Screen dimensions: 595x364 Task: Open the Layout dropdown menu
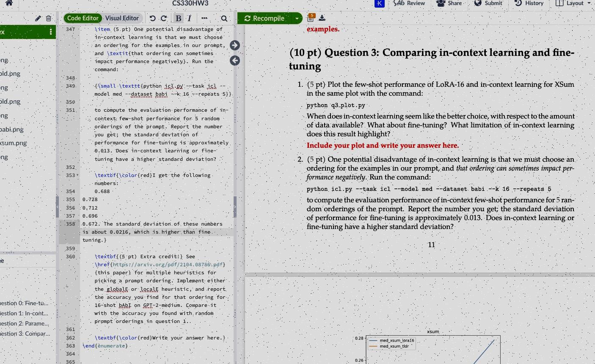tap(573, 3)
